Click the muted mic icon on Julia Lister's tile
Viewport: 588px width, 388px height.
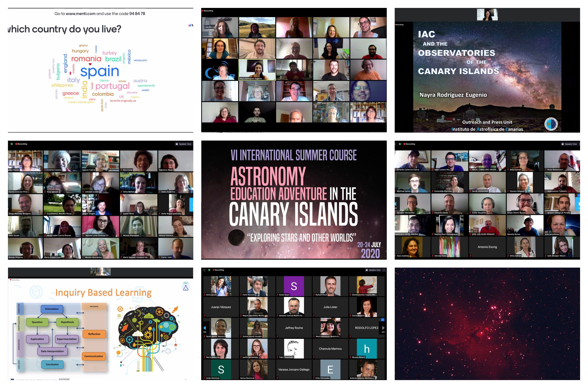coord(314,316)
